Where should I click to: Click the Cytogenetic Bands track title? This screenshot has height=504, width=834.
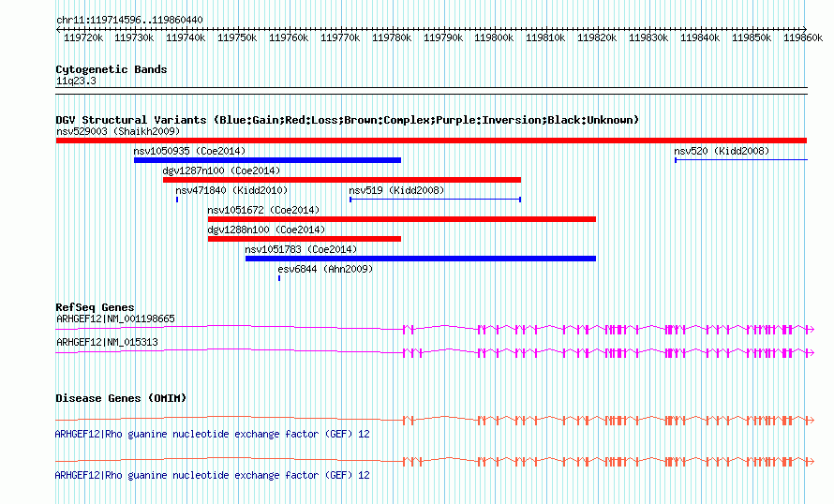point(112,69)
